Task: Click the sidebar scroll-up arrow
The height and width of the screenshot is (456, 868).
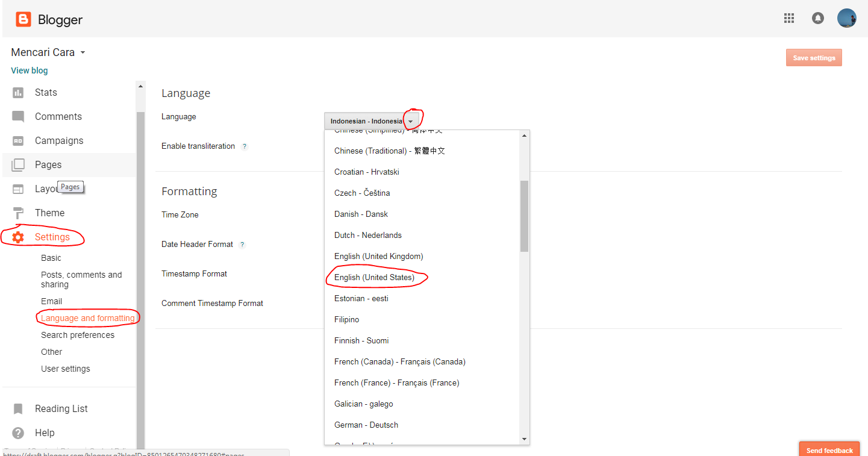Action: (x=141, y=86)
